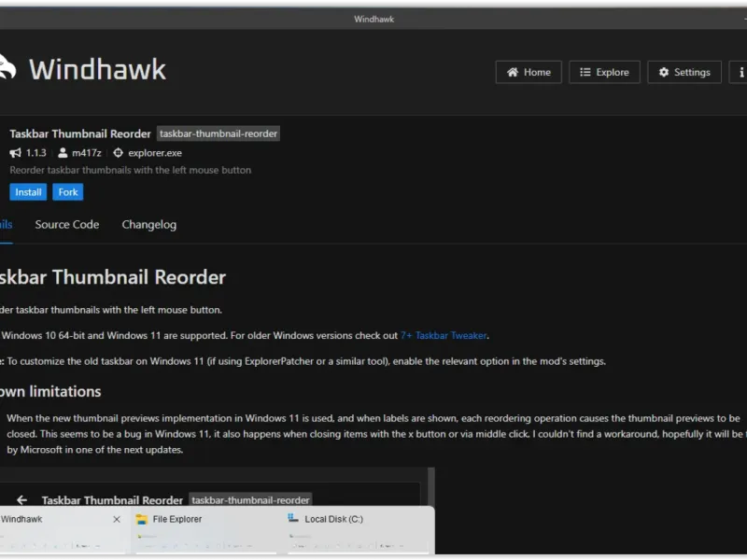Click the Known limitations heading
Image resolution: width=747 pixels, height=560 pixels.
[x=50, y=391]
